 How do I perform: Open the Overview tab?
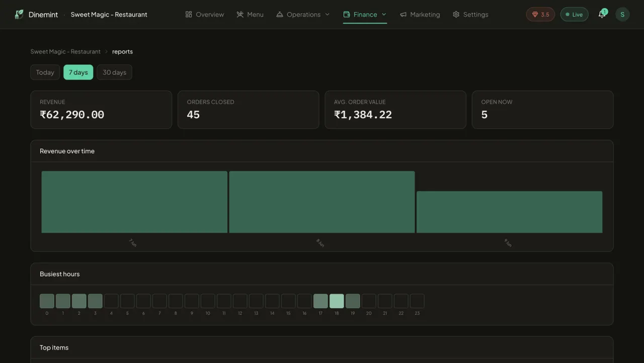tap(205, 15)
